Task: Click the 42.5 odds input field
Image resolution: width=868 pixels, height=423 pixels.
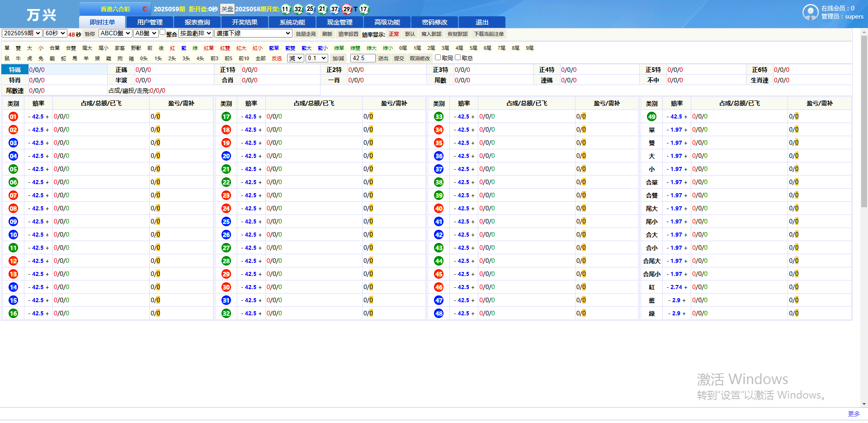Action: click(363, 58)
